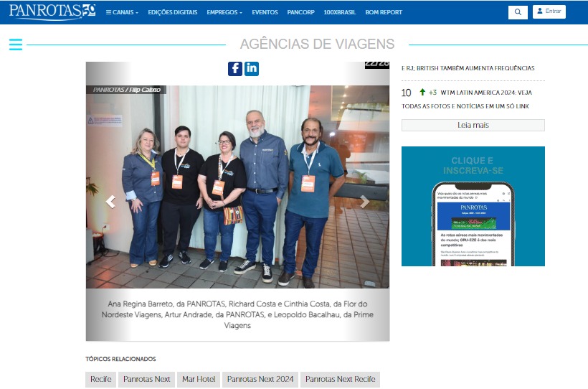Expand the Edições Digitais dropdown
This screenshot has height=389, width=588.
(x=171, y=12)
